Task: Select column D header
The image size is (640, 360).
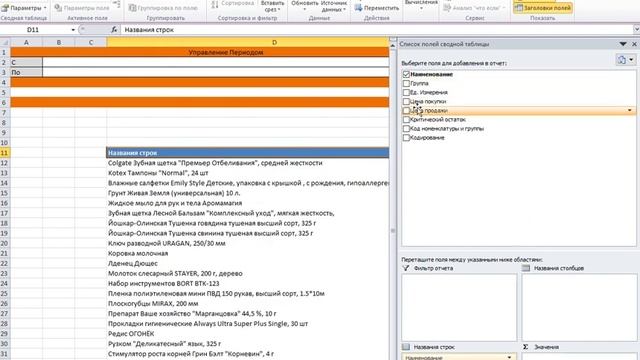Action: tap(248, 42)
